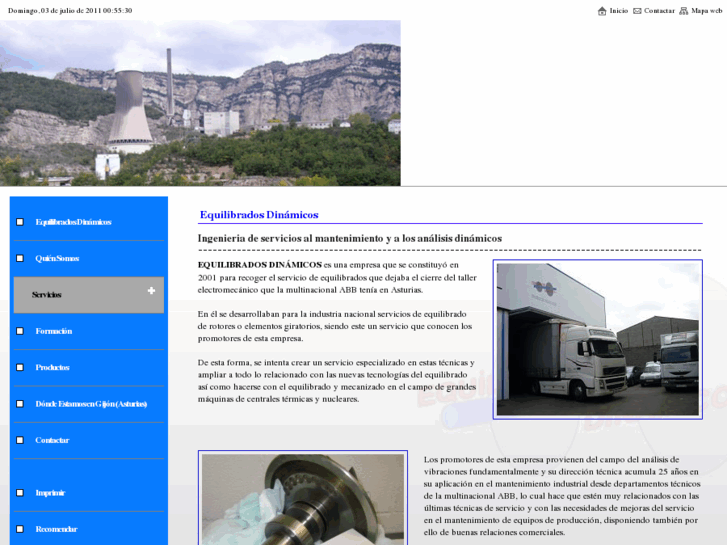Click the square bullet beside Equilibrados Dinámicos

[20, 222]
